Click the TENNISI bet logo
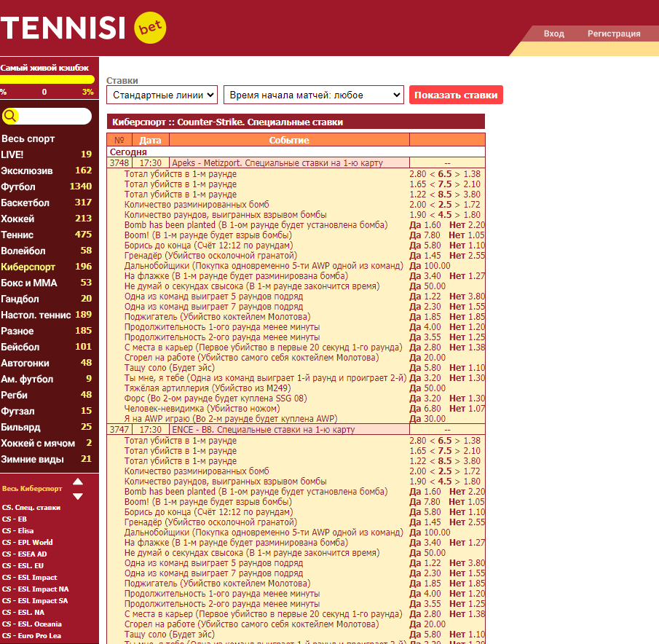 coord(83,28)
